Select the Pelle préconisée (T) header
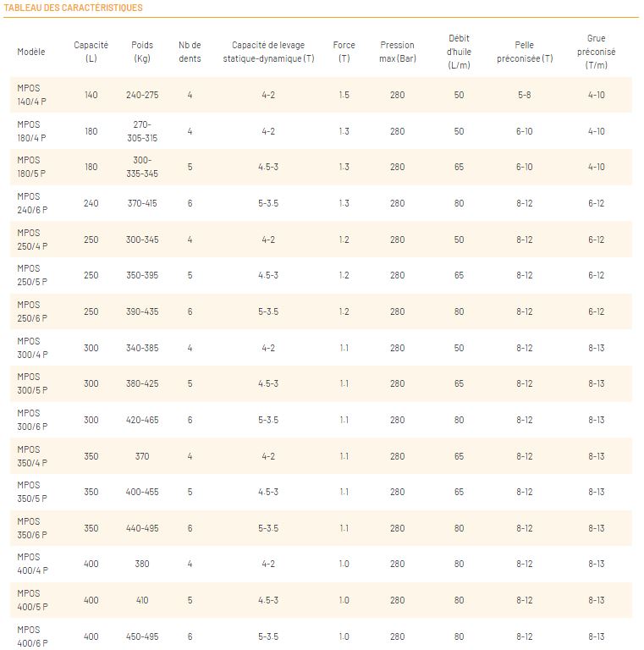644x650 pixels. point(524,52)
